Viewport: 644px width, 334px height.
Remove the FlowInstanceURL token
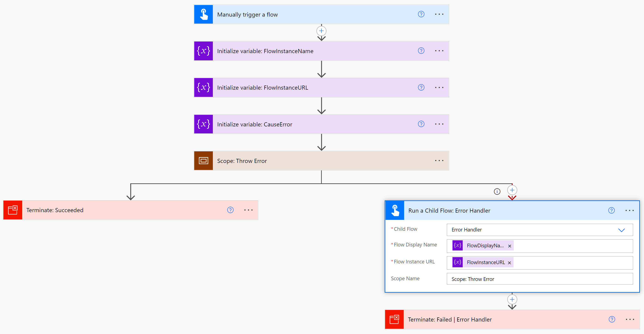pos(509,263)
